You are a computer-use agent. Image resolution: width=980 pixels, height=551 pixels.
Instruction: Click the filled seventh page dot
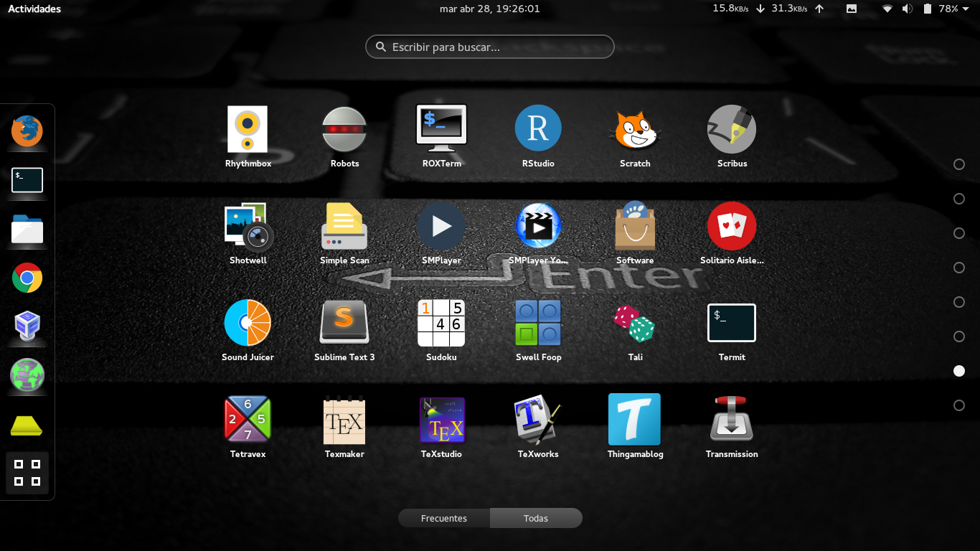point(959,371)
